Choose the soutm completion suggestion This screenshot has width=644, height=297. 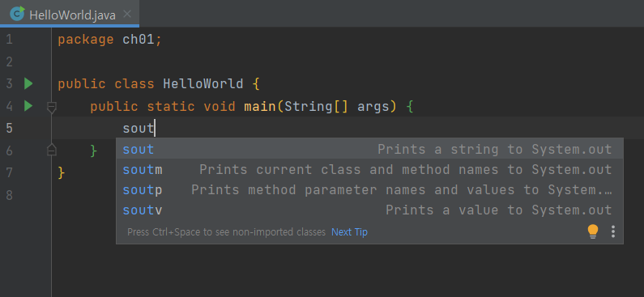coord(369,169)
